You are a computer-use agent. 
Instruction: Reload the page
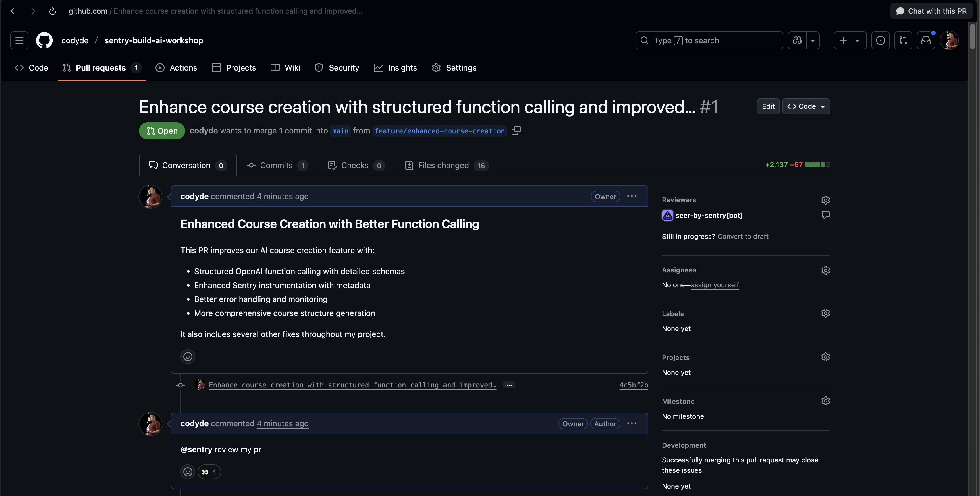pos(53,11)
